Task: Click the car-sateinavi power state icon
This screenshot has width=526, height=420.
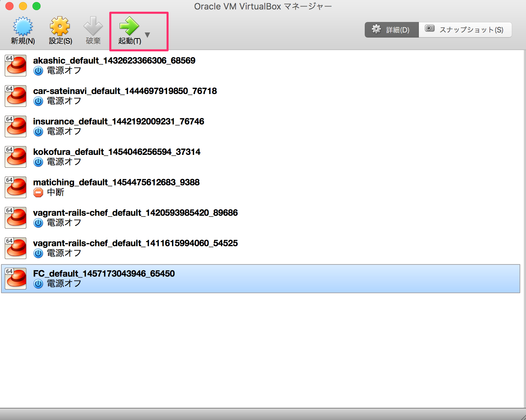Action: pos(38,101)
